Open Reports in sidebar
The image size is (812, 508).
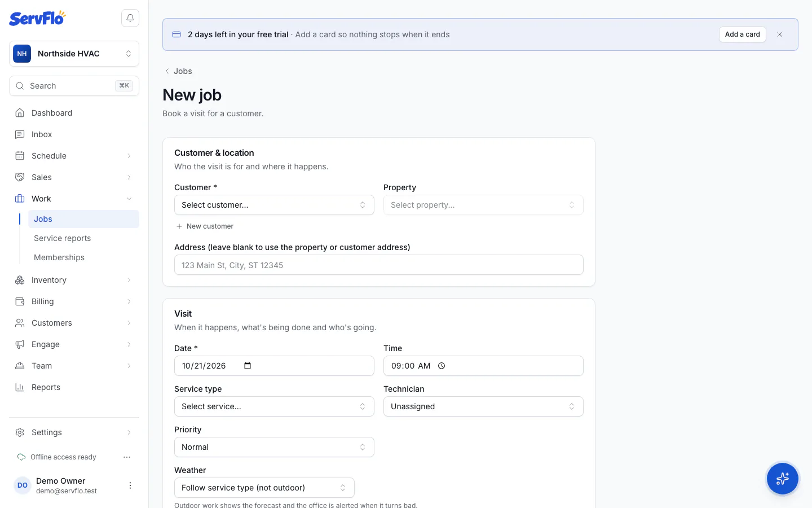tap(74, 387)
